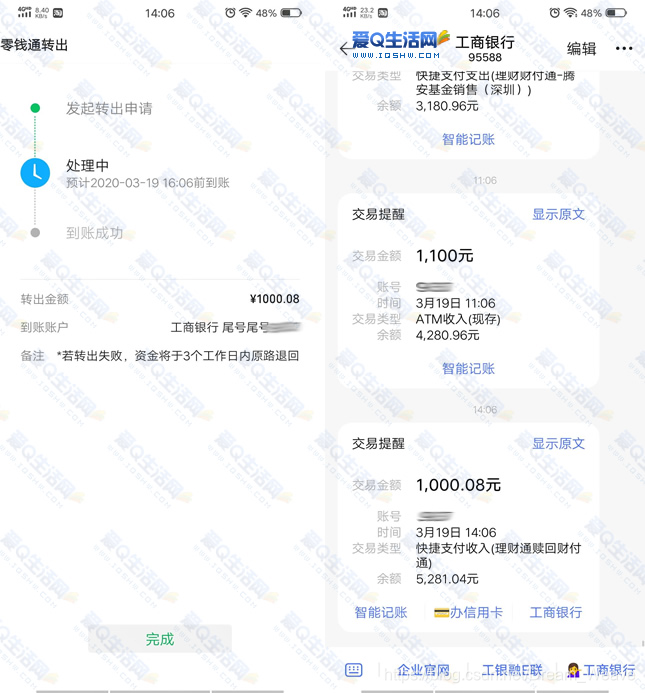Image resolution: width=645 pixels, height=693 pixels.
Task: Open the 企业官网 bottom menu
Action: (423, 670)
